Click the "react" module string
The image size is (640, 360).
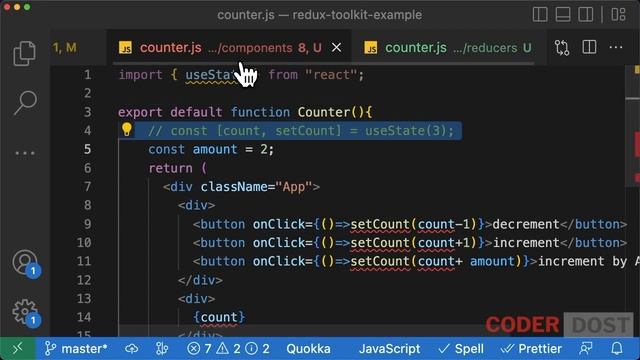tap(331, 75)
